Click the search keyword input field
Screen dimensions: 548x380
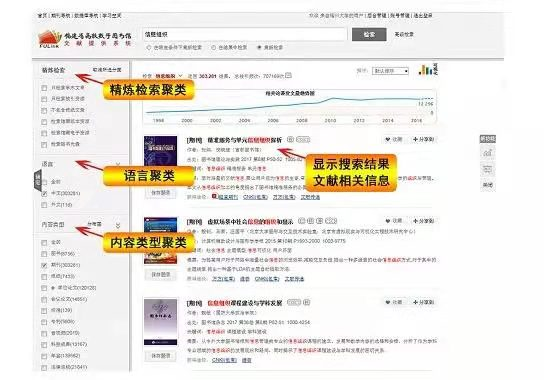pos(245,35)
